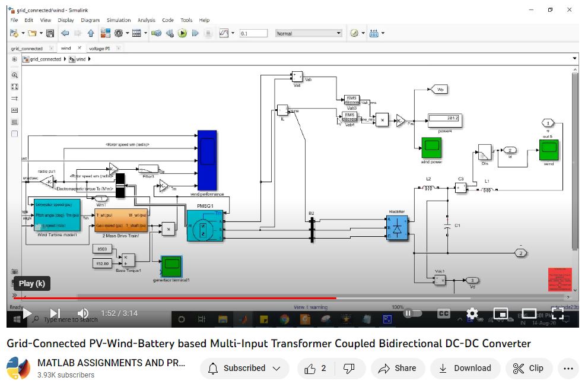Mute the video volume

83,313
